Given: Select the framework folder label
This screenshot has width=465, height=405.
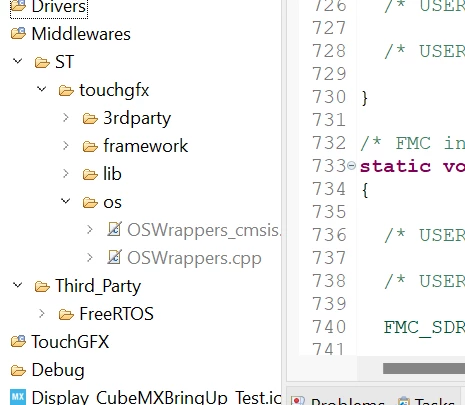Looking at the screenshot, I should (x=146, y=146).
